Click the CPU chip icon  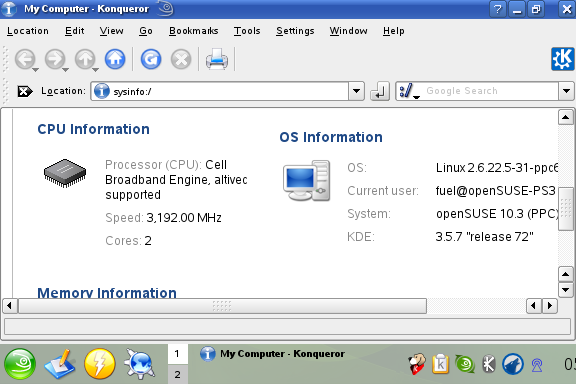click(65, 173)
